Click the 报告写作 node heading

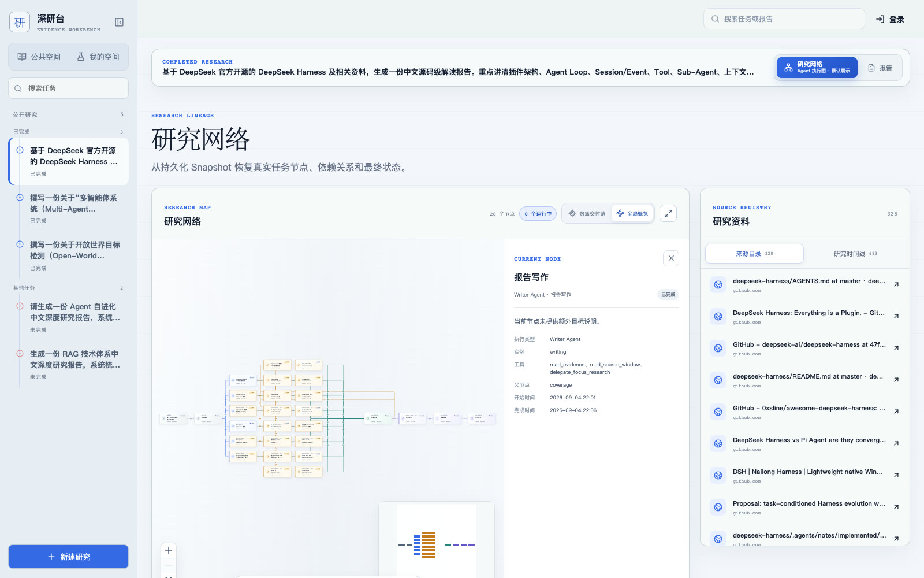531,277
